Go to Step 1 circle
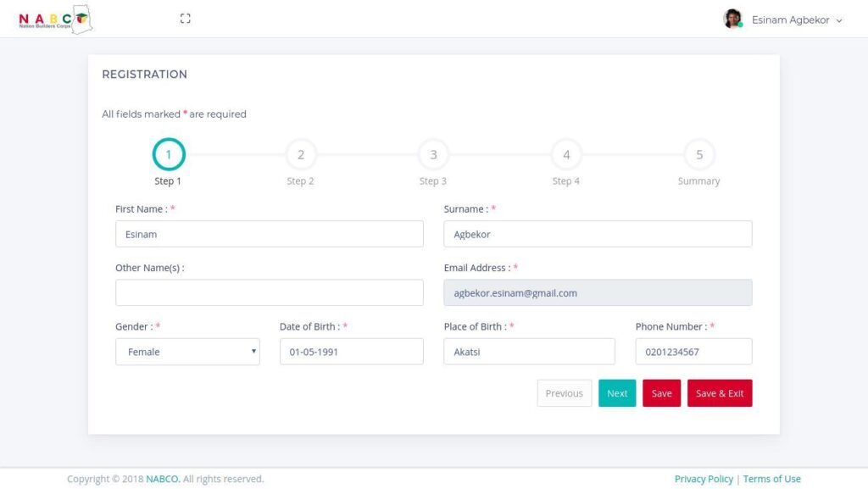Viewport: 868px width, 489px height. pos(169,155)
